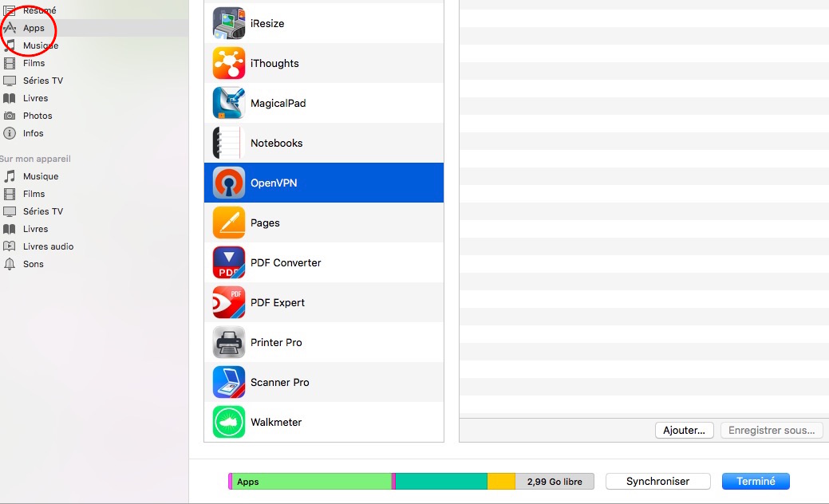The width and height of the screenshot is (829, 504).
Task: Click the Scanner Pro app icon
Action: point(229,382)
